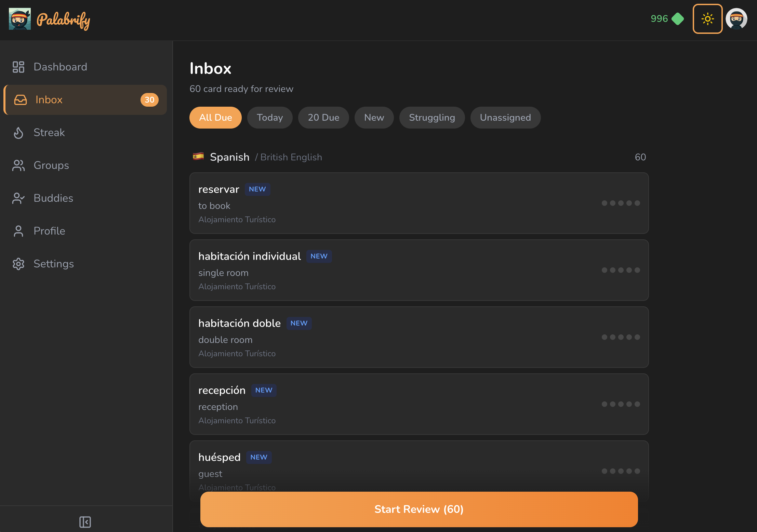Go to Dashboard in the sidebar
757x532 pixels.
pos(85,67)
